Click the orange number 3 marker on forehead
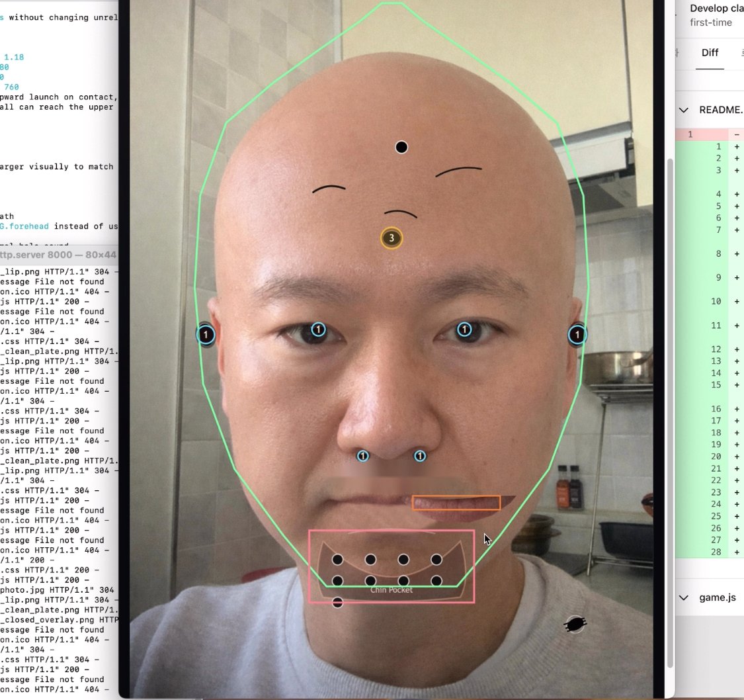744x700 pixels. tap(392, 238)
